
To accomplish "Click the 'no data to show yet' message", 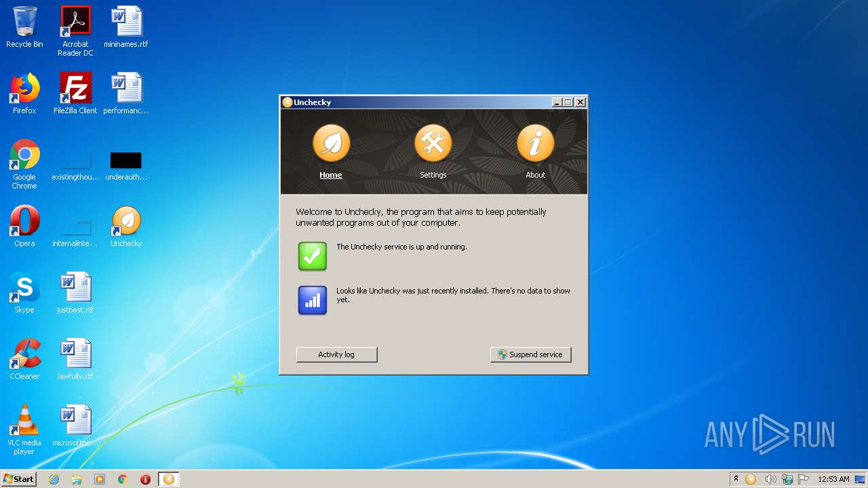I will point(453,295).
